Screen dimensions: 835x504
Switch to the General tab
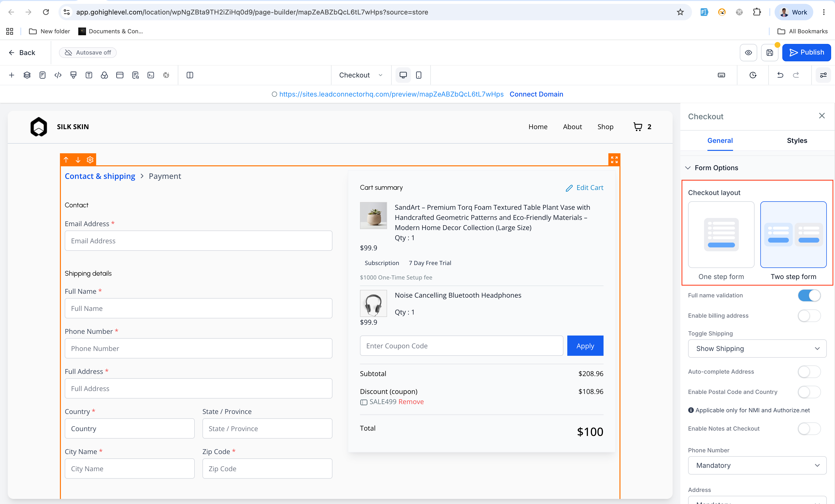click(720, 140)
